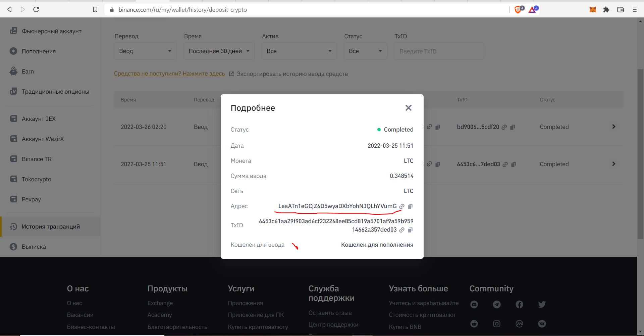Expand details of 2022-03-26 02:20 deposit
This screenshot has width=644, height=336.
coord(613,127)
